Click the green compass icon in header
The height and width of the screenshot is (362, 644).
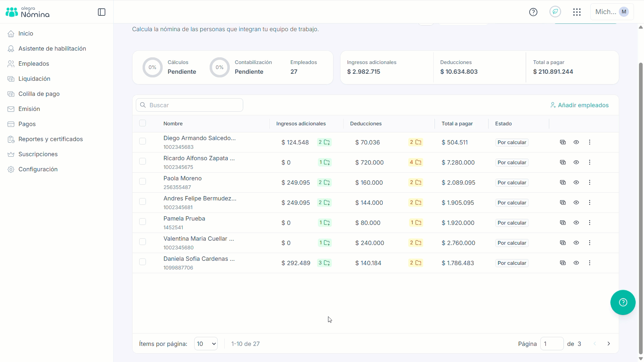(555, 12)
